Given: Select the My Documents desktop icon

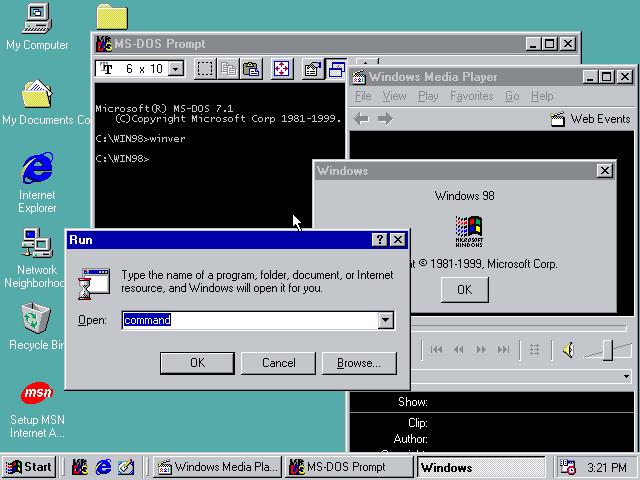Looking at the screenshot, I should tap(37, 102).
